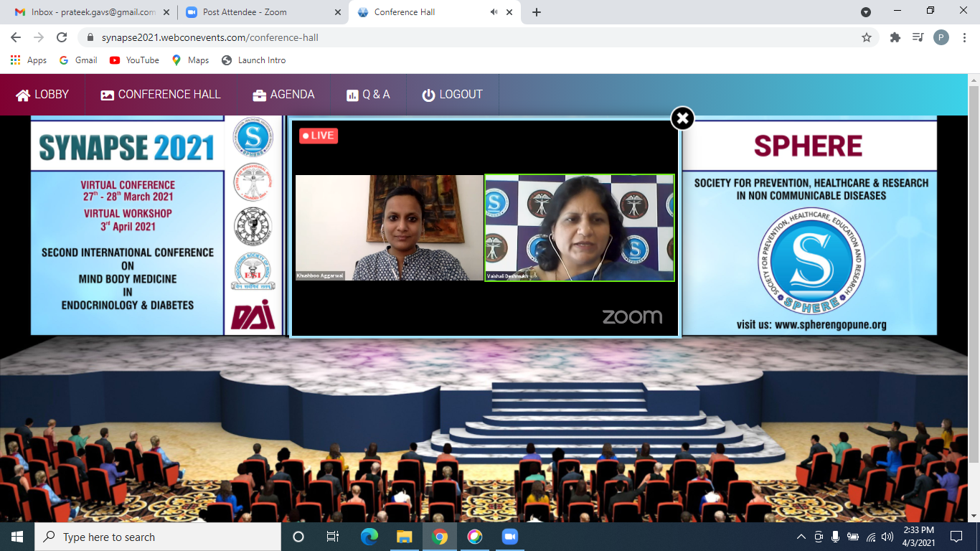Screen dimensions: 980x551
Task: Open File Explorer from the taskbar
Action: click(405, 537)
